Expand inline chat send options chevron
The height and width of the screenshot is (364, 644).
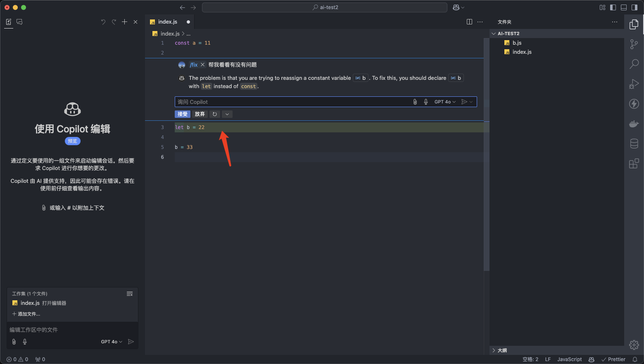click(471, 102)
